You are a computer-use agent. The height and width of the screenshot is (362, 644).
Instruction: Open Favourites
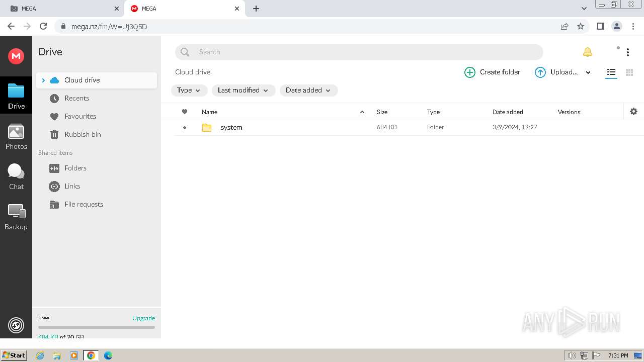tap(80, 116)
